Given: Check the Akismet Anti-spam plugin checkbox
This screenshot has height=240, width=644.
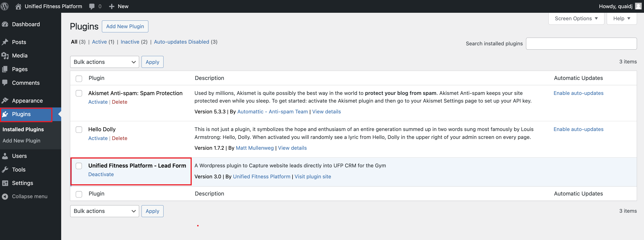Looking at the screenshot, I should (79, 93).
